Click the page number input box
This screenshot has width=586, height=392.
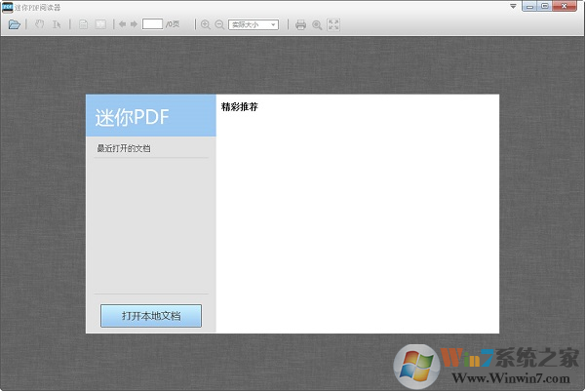tap(152, 24)
